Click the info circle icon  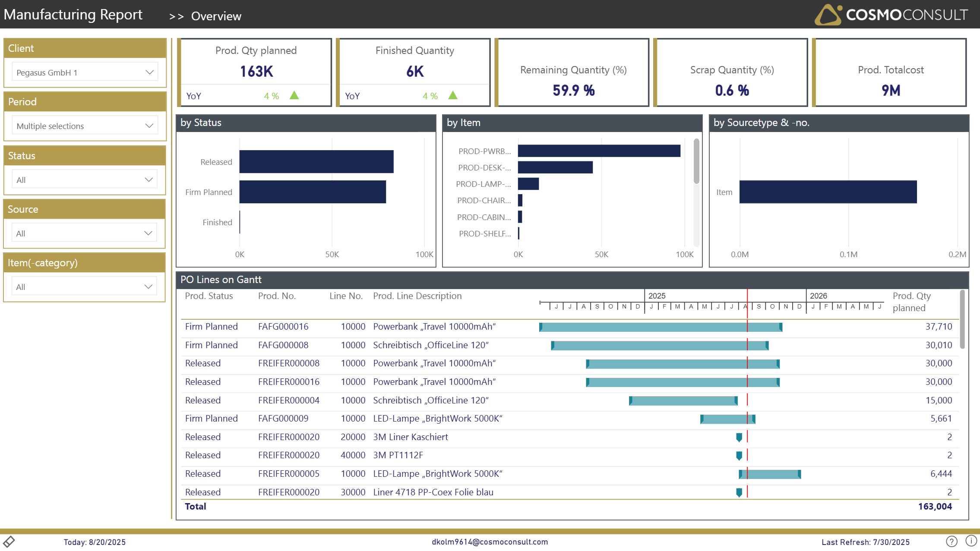971,541
